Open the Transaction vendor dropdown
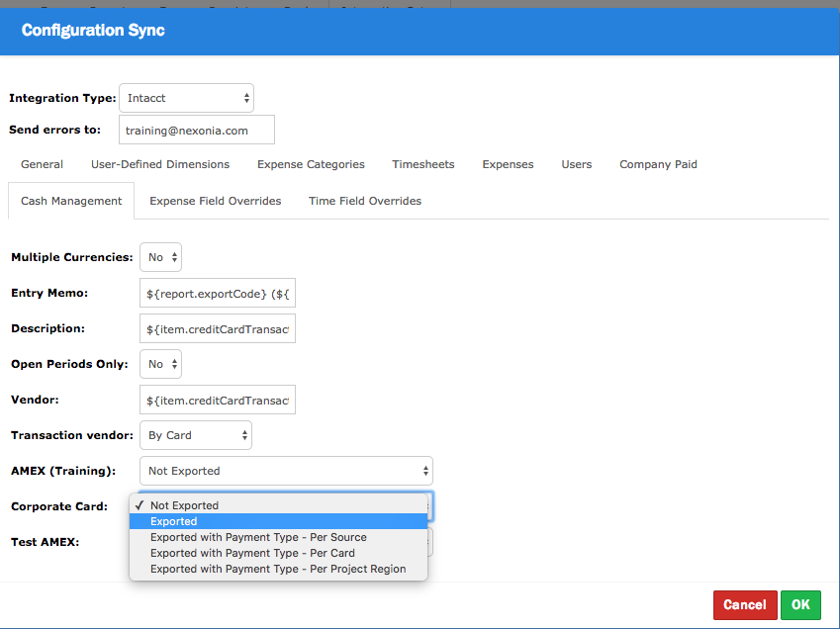The height and width of the screenshot is (629, 840). click(196, 435)
